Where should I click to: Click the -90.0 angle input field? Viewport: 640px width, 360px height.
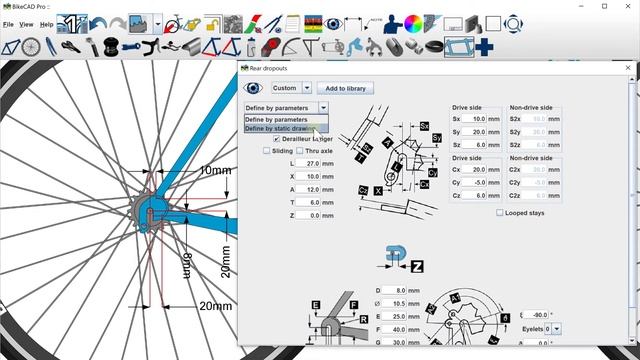(x=536, y=315)
